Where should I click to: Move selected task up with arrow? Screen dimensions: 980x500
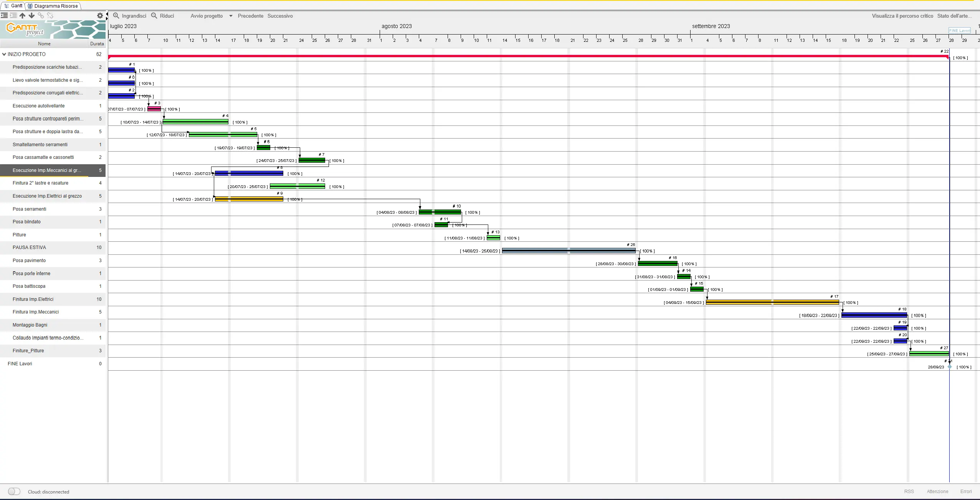pyautogui.click(x=22, y=16)
